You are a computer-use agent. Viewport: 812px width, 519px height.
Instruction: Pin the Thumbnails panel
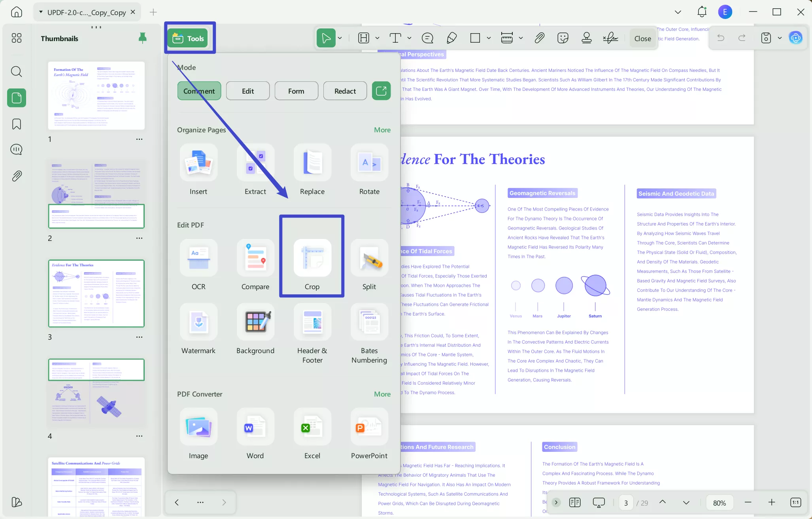coord(142,38)
